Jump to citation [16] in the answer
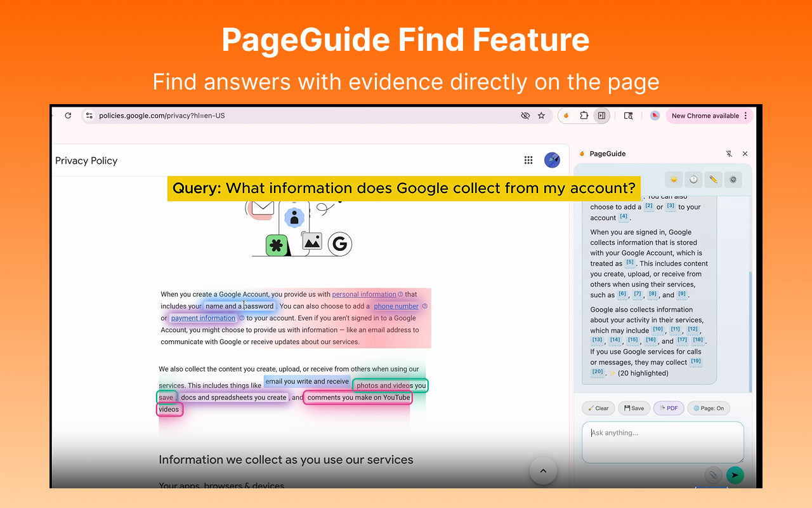Viewport: 812px width, 508px height. (x=651, y=340)
